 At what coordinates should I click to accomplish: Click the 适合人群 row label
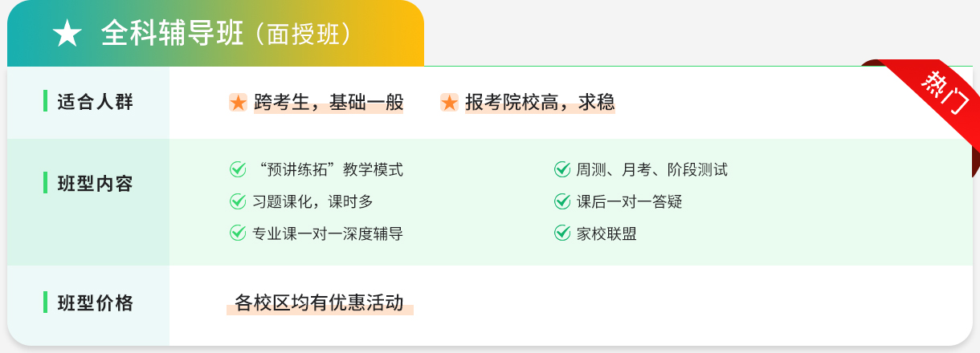click(x=95, y=103)
